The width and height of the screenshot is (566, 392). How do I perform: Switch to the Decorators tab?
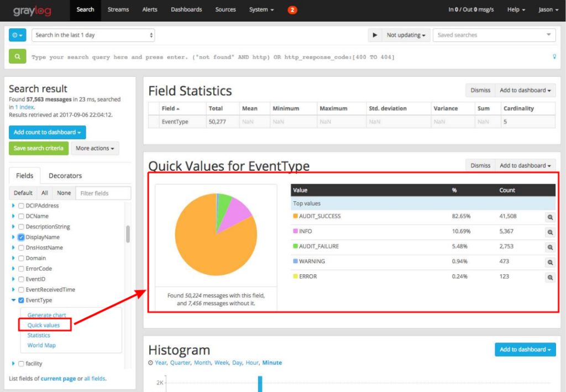click(65, 176)
